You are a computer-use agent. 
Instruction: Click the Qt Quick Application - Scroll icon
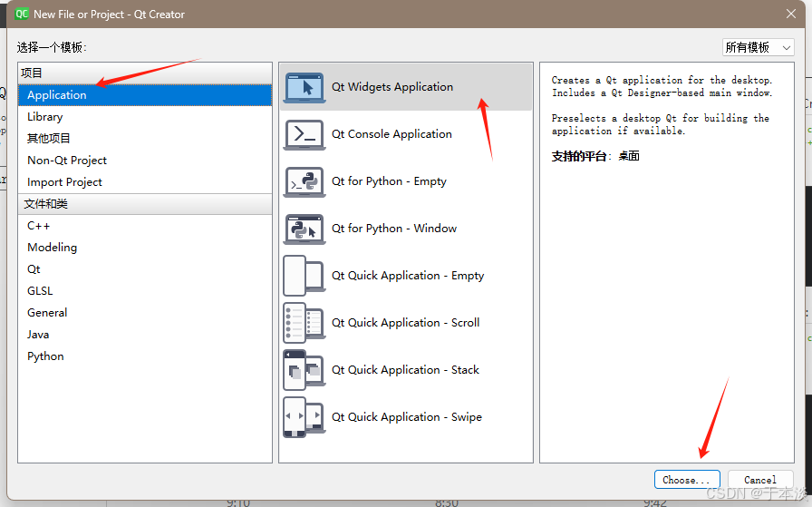click(x=304, y=323)
